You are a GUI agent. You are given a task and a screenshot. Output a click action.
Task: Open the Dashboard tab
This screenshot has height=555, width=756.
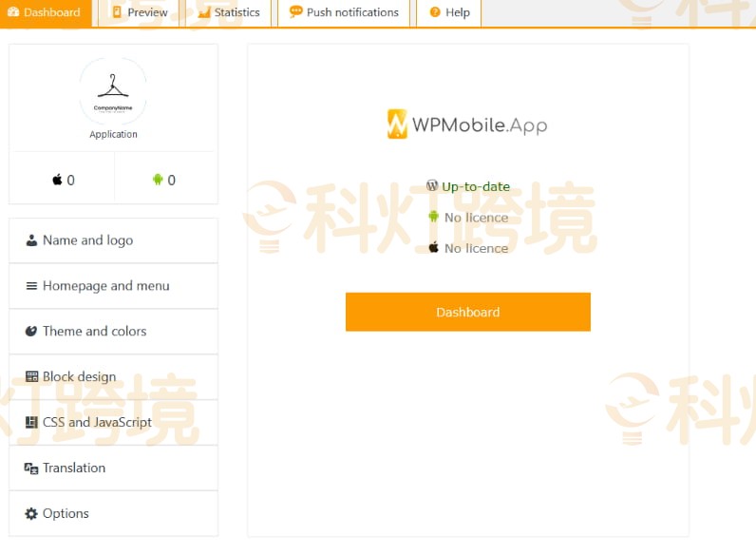coord(45,12)
